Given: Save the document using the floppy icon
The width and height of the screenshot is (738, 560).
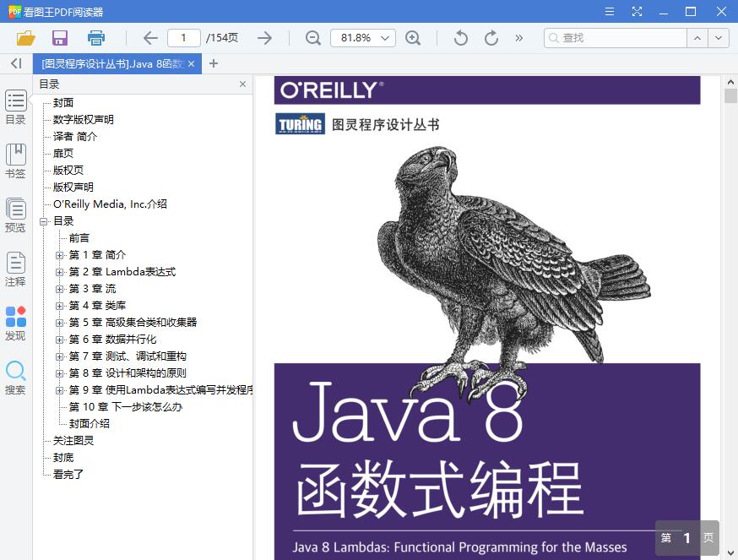Looking at the screenshot, I should coord(60,38).
